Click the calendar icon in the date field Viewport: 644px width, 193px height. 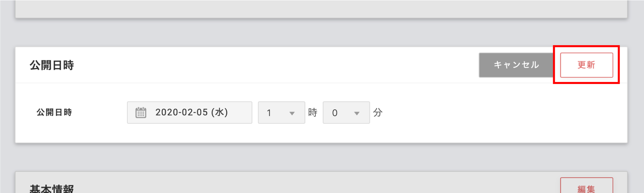[x=141, y=113]
